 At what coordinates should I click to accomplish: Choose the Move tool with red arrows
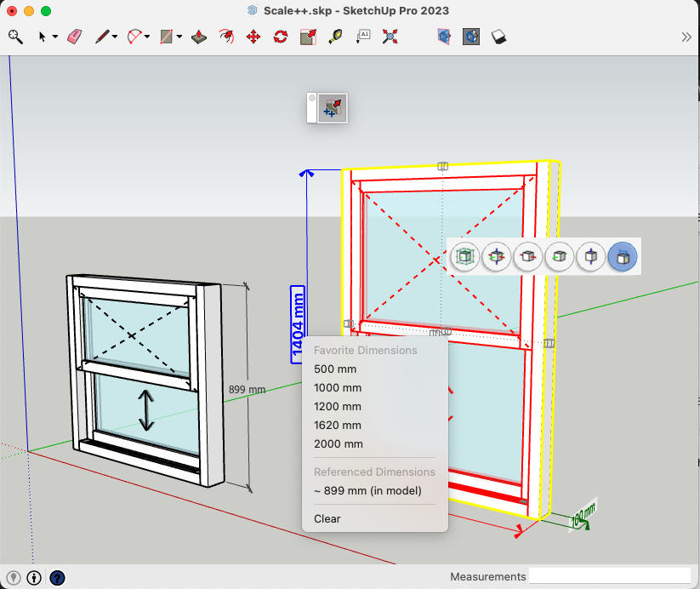pos(253,37)
